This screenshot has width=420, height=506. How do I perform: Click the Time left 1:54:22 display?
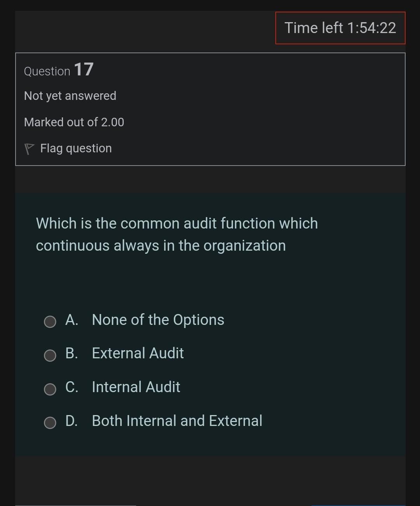340,28
